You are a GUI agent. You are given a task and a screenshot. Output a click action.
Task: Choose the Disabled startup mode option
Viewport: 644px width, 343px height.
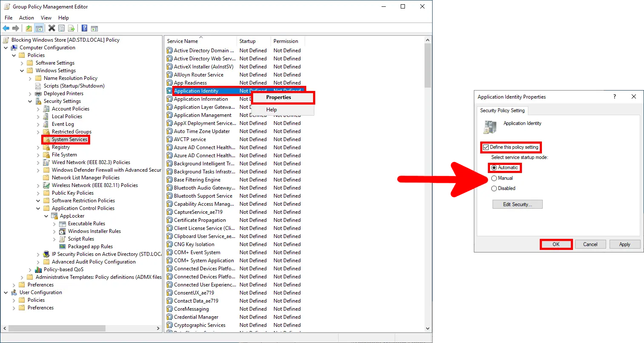(x=494, y=188)
